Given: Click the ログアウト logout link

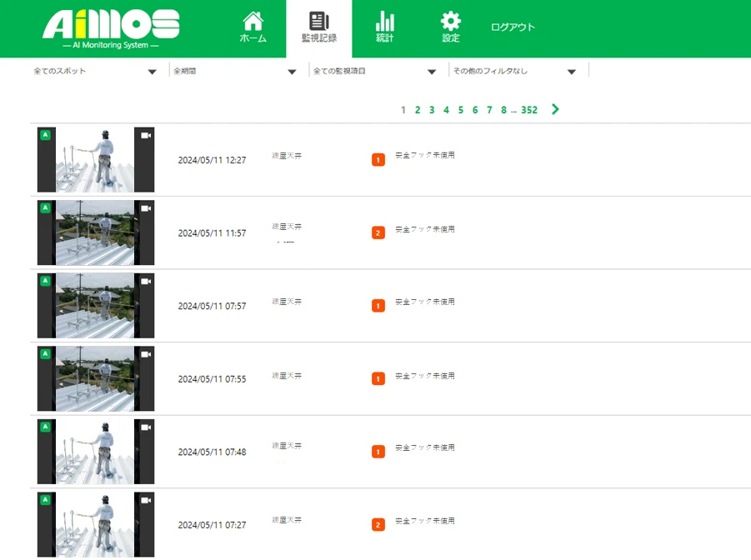Looking at the screenshot, I should 513,27.
